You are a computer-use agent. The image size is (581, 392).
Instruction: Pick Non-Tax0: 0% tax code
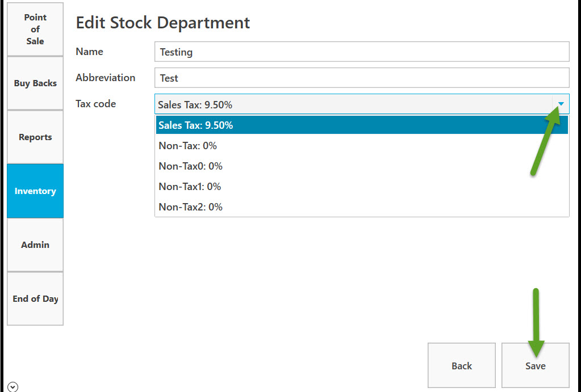coord(362,166)
